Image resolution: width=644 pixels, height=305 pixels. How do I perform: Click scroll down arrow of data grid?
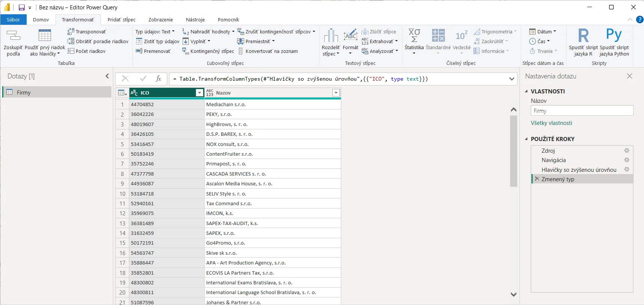(513, 294)
